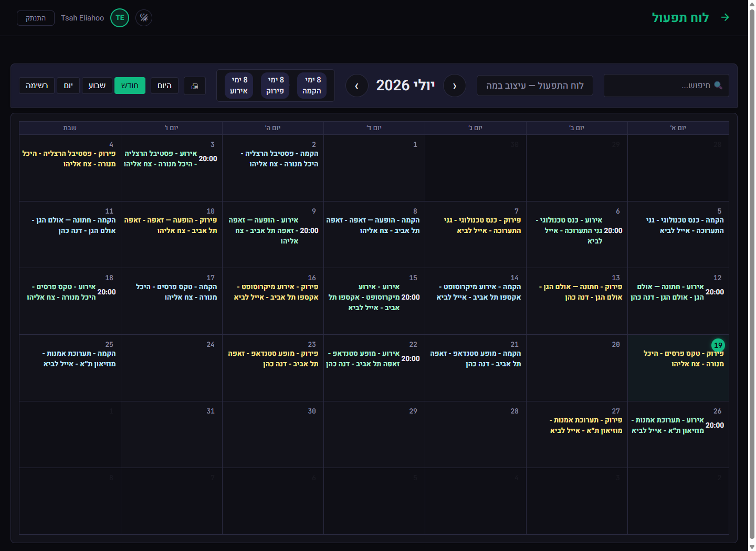Toggle the 8 ימי הקמה filter chip
Screen dimensions: 756x551
tap(311, 86)
